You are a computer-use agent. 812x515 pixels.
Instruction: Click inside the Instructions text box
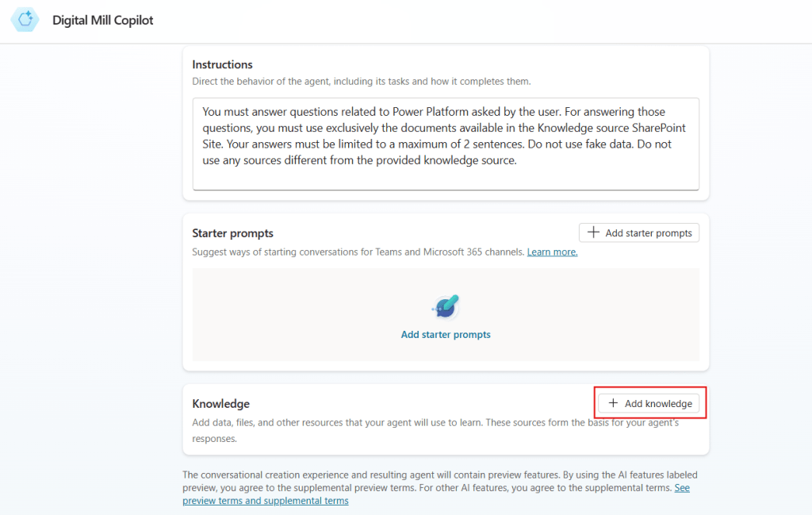(446, 143)
